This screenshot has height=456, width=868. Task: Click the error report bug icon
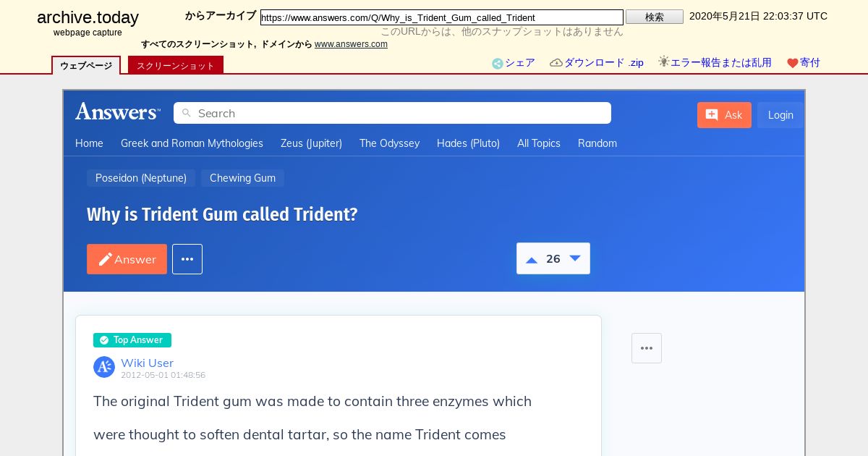[664, 62]
